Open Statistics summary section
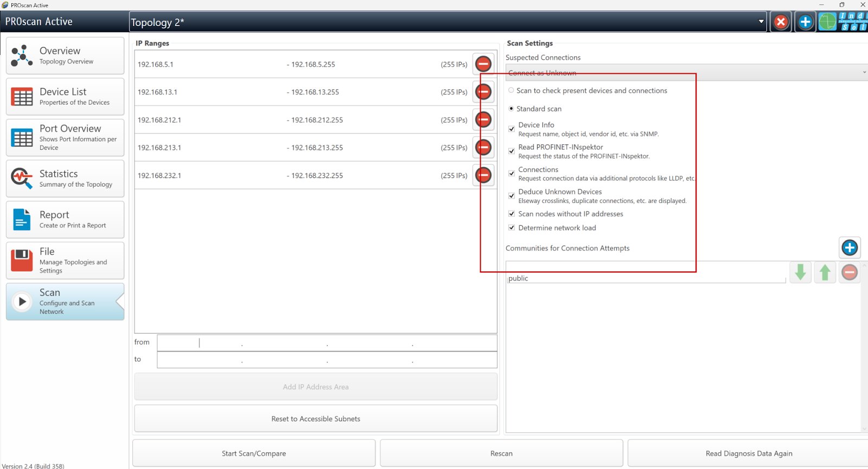Viewport: 868px width, 469px height. pyautogui.click(x=65, y=179)
